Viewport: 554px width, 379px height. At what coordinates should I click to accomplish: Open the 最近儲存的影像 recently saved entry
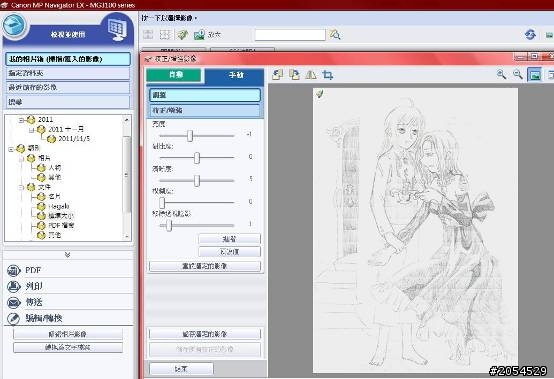tap(68, 87)
